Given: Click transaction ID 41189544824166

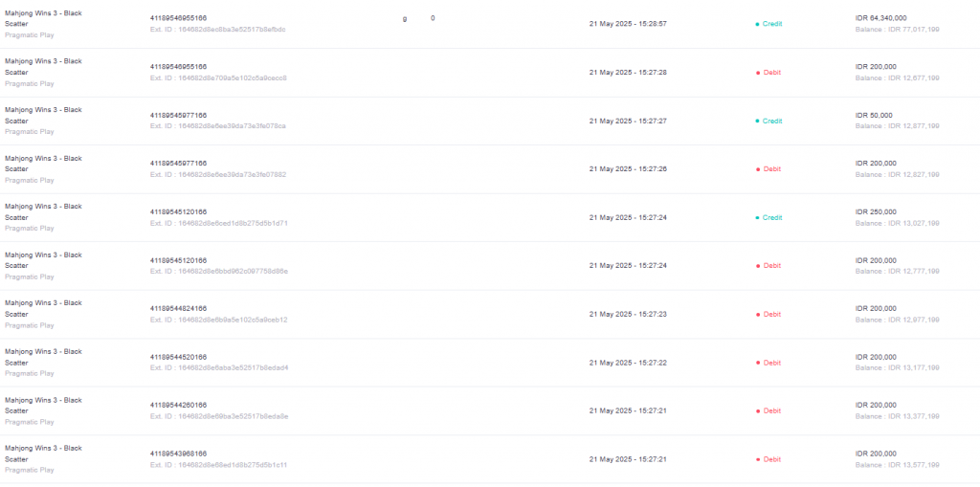Looking at the screenshot, I should 178,308.
